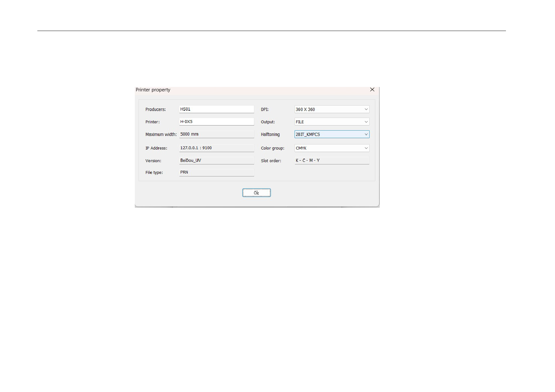Image resolution: width=555 pixels, height=392 pixels.
Task: Click the 'Halftoning' label text
Action: pos(270,134)
